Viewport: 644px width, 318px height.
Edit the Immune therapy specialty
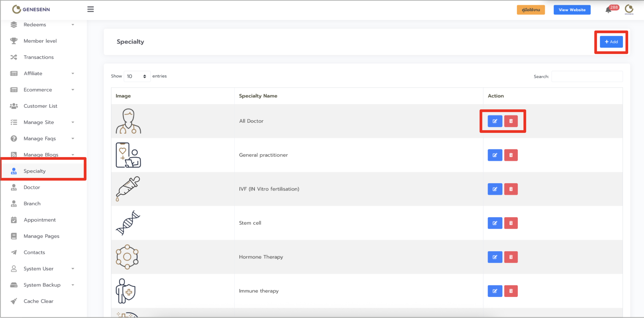tap(495, 291)
